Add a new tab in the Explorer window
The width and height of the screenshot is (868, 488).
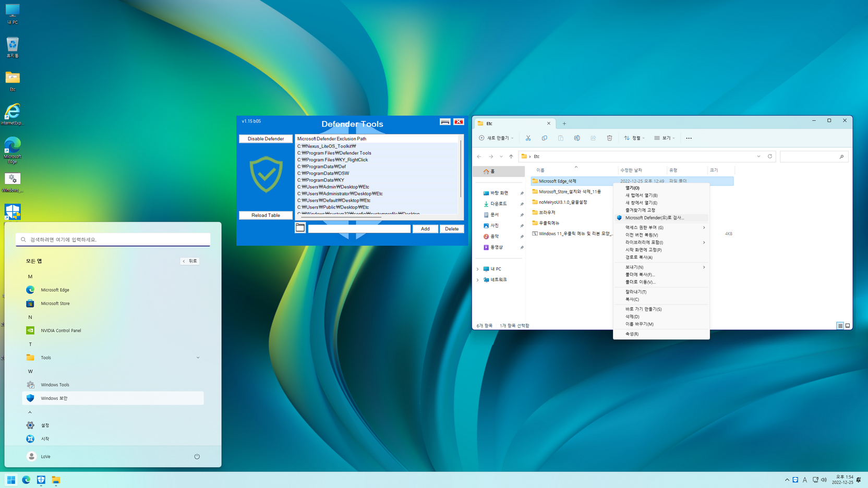(564, 124)
